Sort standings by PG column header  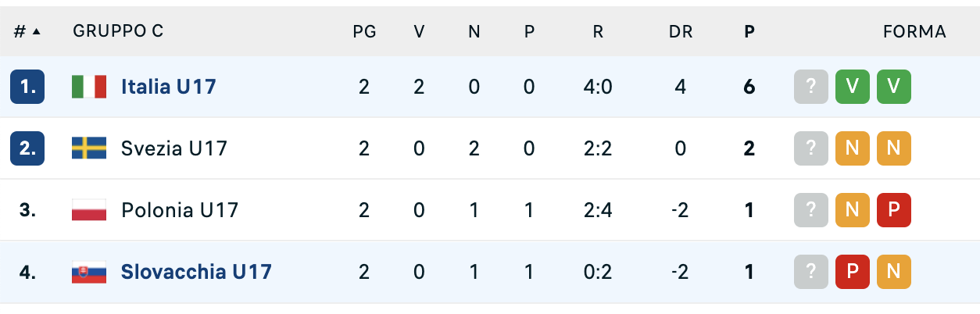point(364,32)
